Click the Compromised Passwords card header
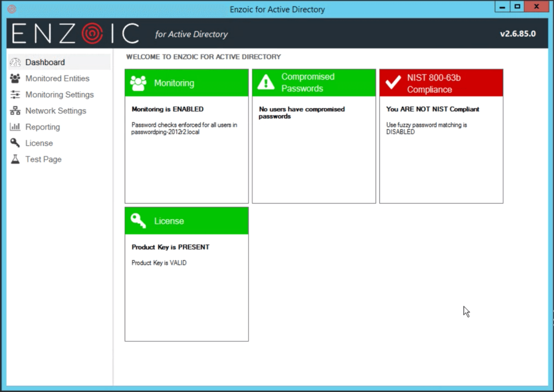 (x=313, y=83)
